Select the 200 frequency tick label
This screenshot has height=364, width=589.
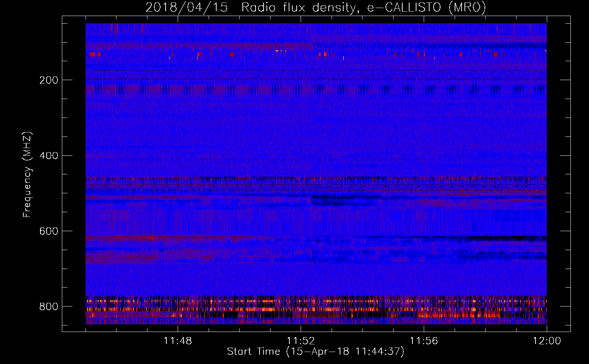(49, 80)
